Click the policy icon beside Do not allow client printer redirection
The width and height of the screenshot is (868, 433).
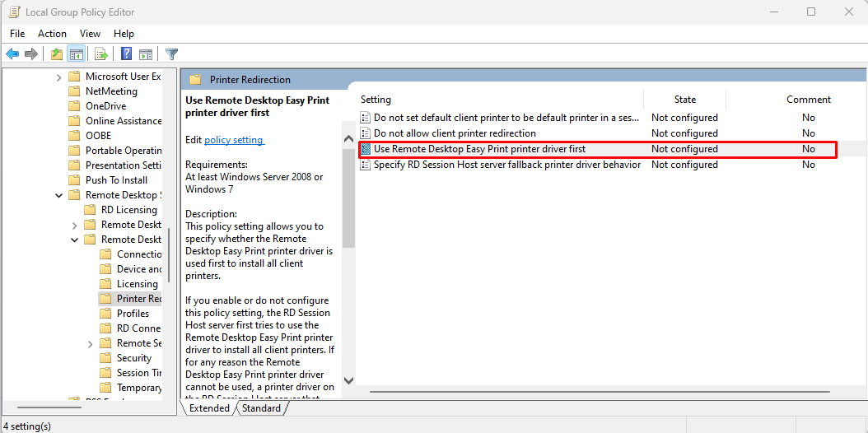[365, 133]
